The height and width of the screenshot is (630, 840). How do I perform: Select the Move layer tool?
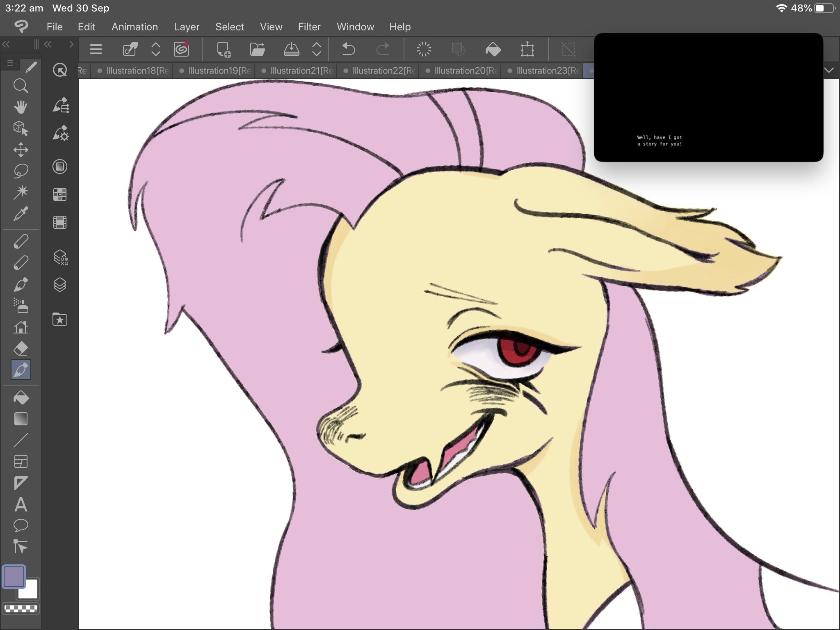point(21,150)
